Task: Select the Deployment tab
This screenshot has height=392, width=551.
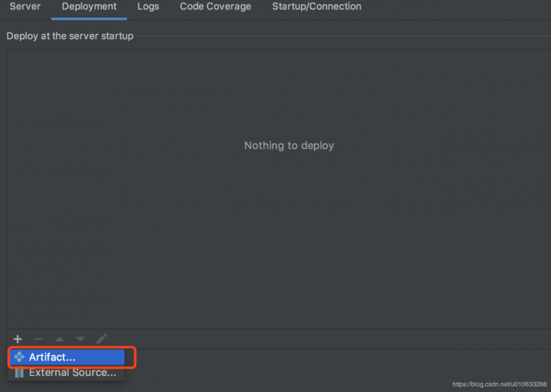Action: click(x=89, y=7)
